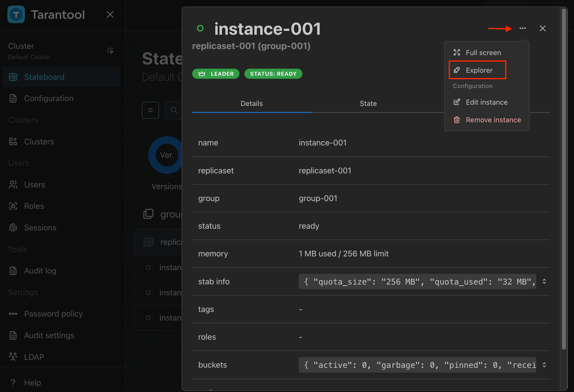Click the Edit instance pencil icon
574x392 pixels.
tap(457, 102)
